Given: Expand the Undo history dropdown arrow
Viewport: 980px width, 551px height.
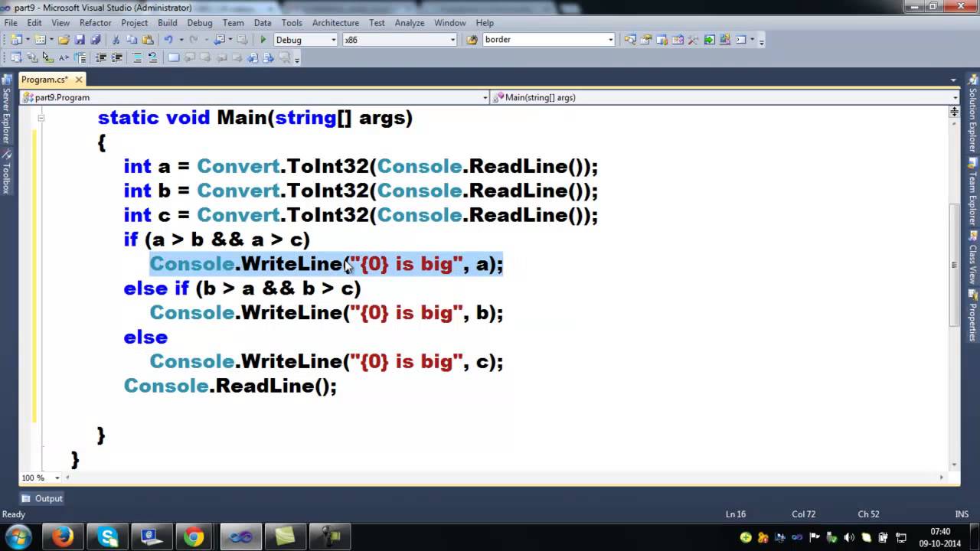Looking at the screenshot, I should [181, 40].
